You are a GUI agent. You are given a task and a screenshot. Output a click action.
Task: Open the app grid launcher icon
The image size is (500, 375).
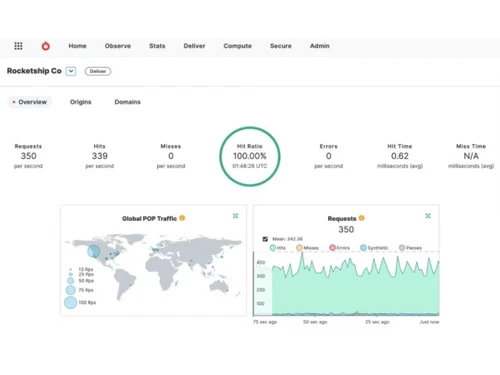(18, 46)
